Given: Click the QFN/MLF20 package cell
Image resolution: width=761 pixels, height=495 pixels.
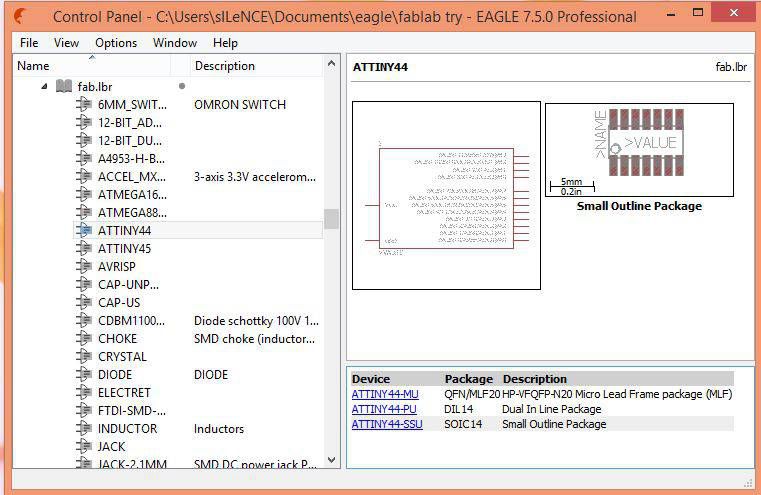Looking at the screenshot, I should (472, 394).
